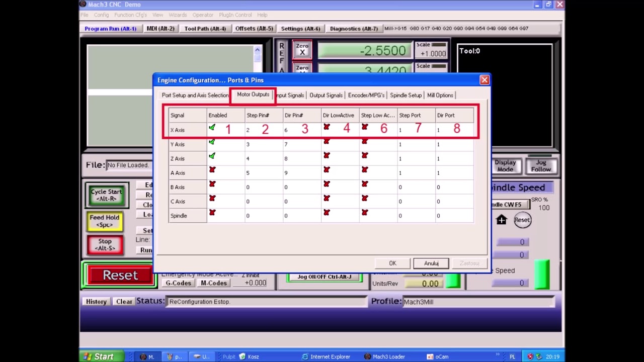Toggle Dir LowActive for Y Axis
644x362 pixels.
pyautogui.click(x=327, y=142)
